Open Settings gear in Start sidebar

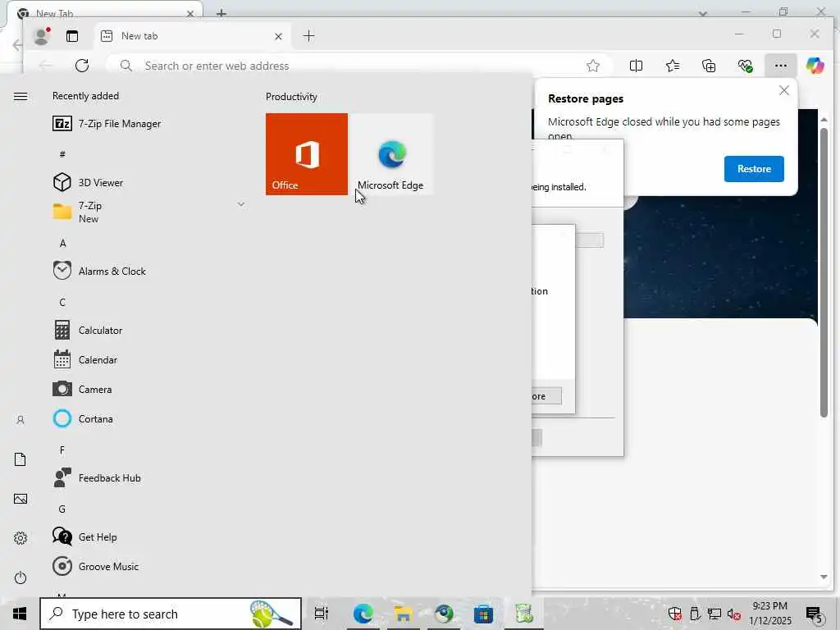pyautogui.click(x=21, y=538)
